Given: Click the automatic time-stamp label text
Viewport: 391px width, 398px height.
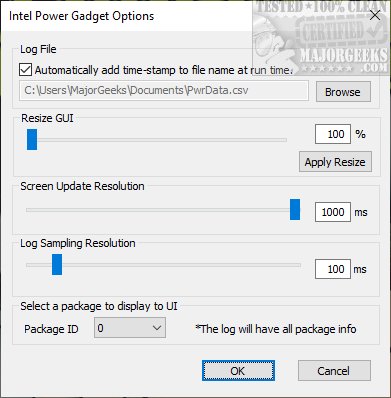Looking at the screenshot, I should coord(164,70).
